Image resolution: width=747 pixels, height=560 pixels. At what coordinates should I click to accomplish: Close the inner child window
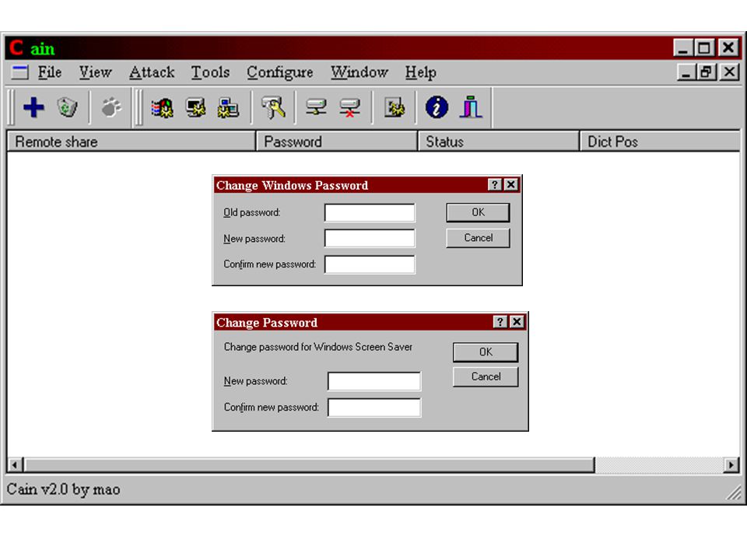[730, 72]
